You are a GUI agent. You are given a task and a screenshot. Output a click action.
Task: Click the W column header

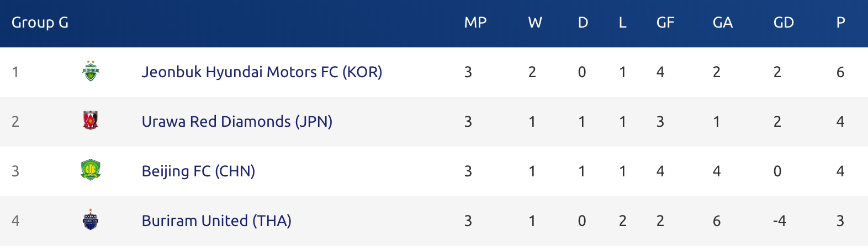pos(535,23)
